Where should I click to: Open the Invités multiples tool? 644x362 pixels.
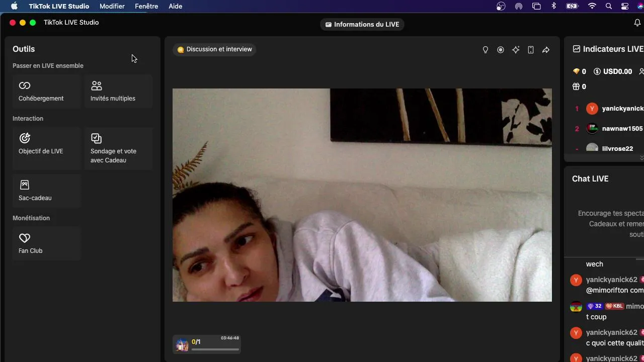point(118,92)
